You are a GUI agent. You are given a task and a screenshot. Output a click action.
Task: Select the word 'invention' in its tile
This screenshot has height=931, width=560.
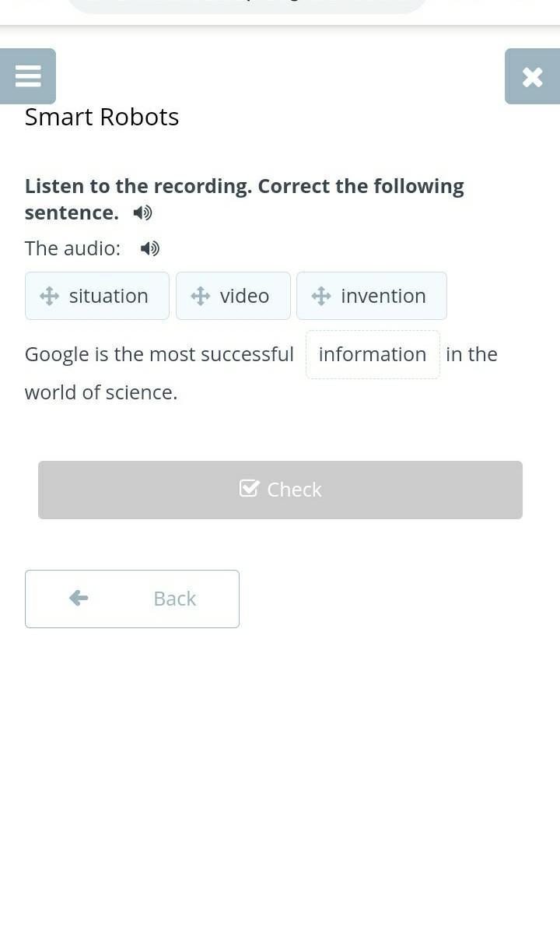pyautogui.click(x=383, y=296)
